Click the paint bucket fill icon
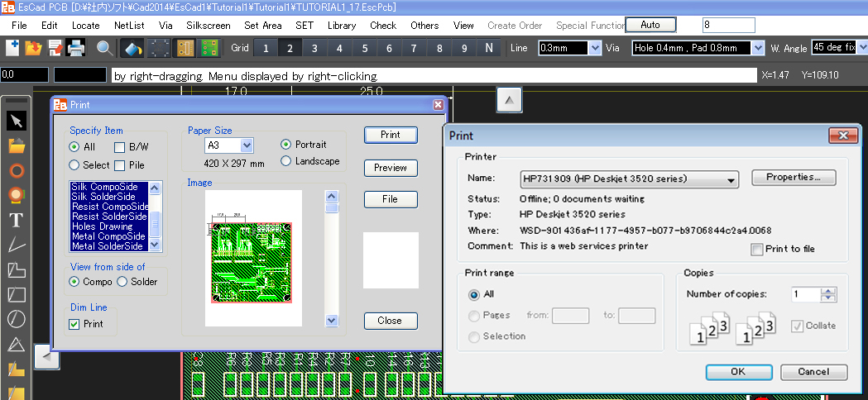 (x=133, y=48)
